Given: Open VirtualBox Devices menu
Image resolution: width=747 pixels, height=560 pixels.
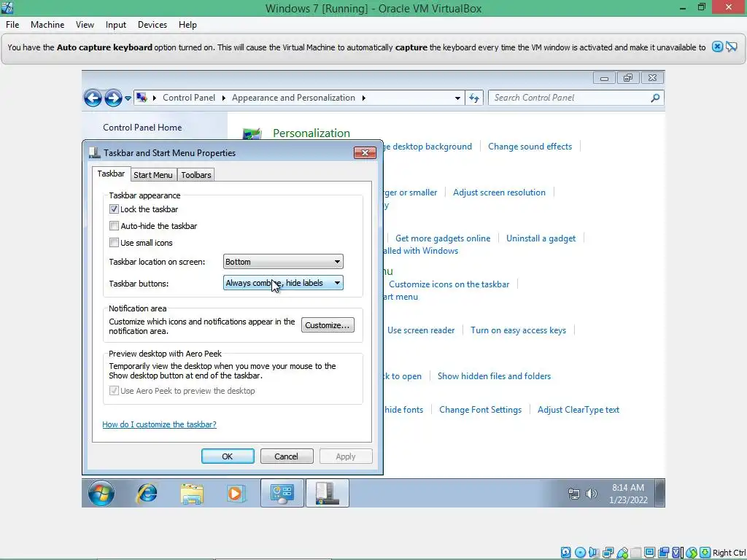Looking at the screenshot, I should (152, 25).
